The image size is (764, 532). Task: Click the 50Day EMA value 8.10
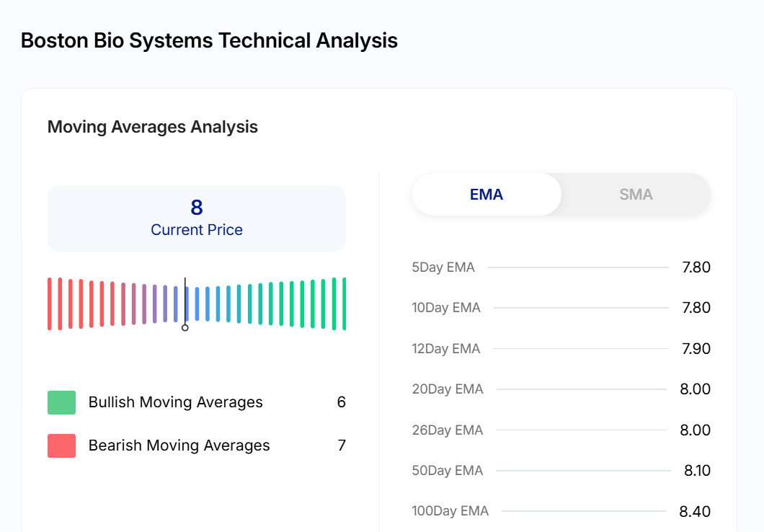(x=697, y=471)
